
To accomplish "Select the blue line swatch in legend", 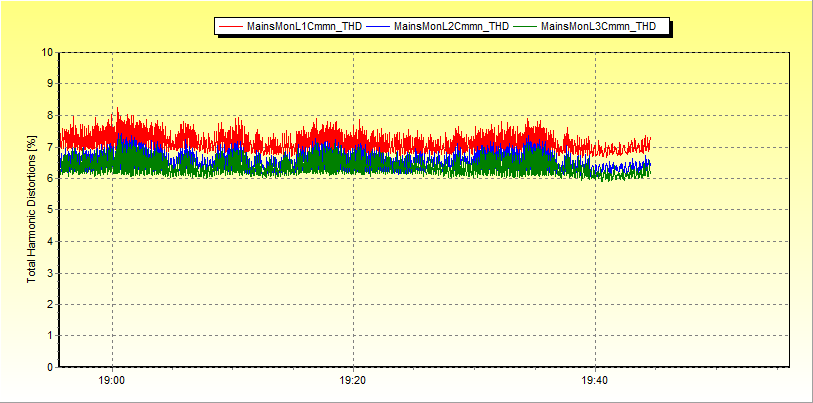I will [378, 27].
